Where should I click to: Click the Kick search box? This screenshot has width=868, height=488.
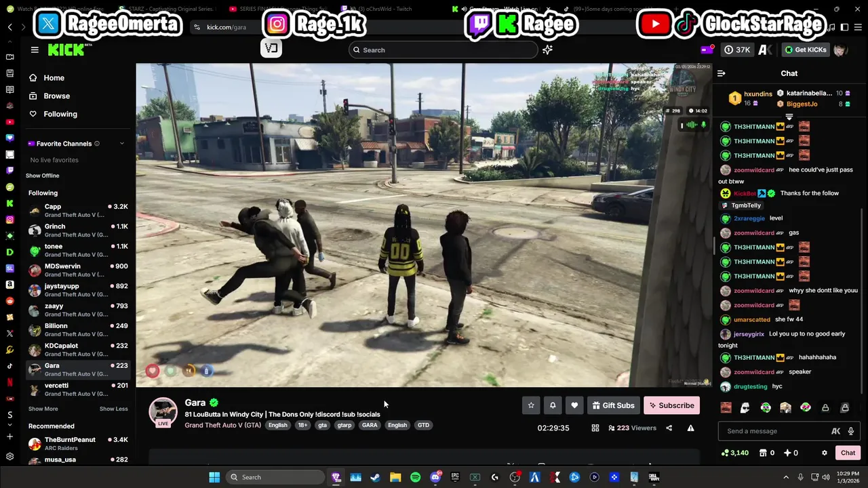click(x=443, y=49)
